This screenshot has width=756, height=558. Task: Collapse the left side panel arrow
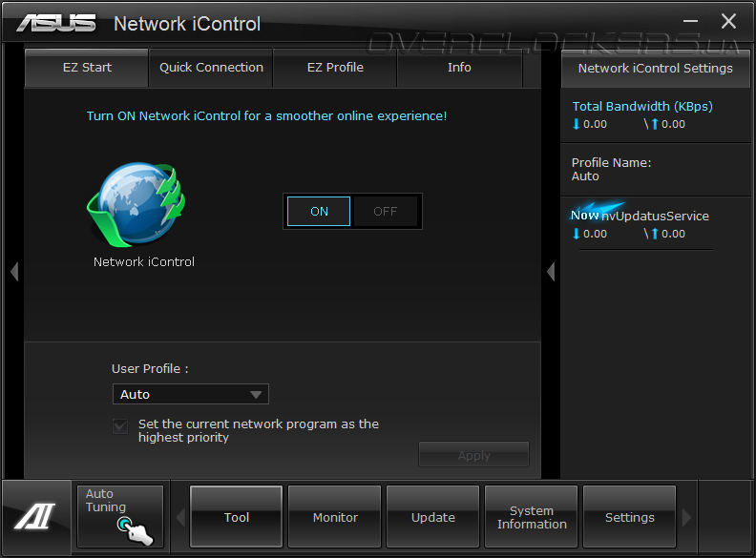click(x=14, y=271)
